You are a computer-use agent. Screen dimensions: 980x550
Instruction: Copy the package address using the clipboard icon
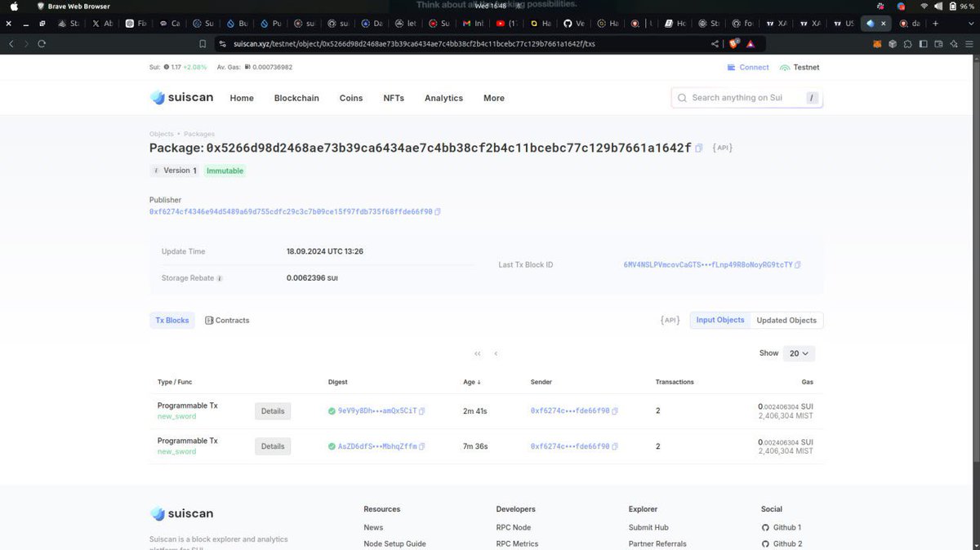click(x=699, y=148)
